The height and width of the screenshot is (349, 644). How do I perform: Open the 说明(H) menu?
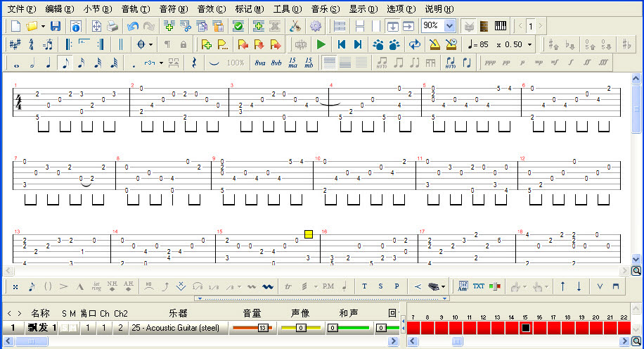click(x=439, y=8)
